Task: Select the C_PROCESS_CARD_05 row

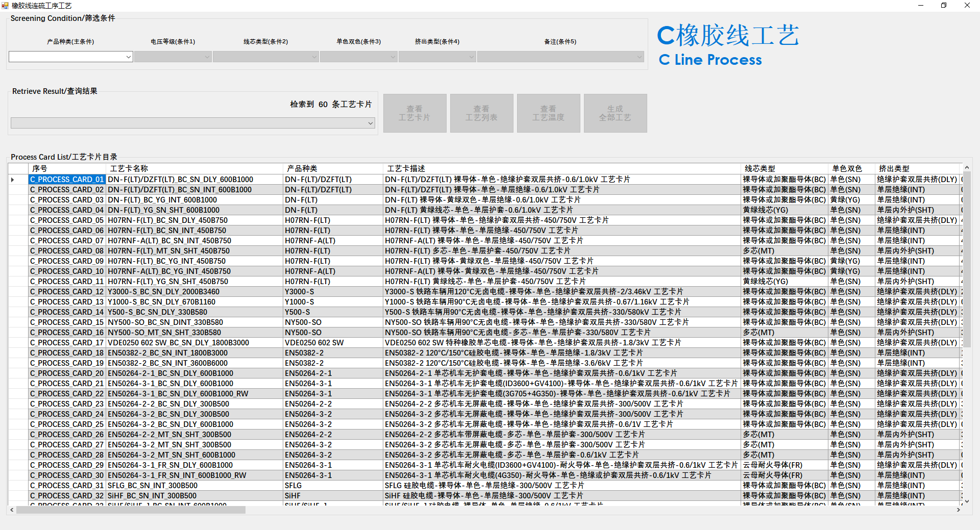Action: coord(67,220)
